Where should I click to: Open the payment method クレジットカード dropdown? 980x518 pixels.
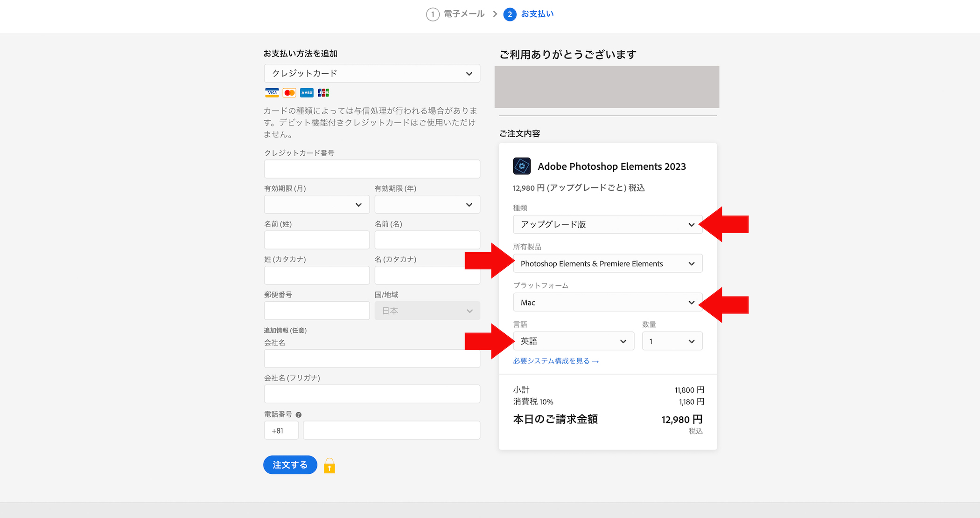tap(372, 74)
